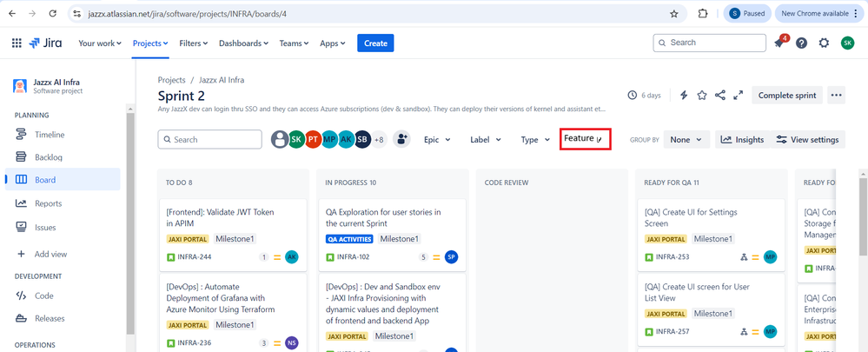This screenshot has height=352, width=868.
Task: Expand the Feature filter dropdown
Action: coord(585,139)
